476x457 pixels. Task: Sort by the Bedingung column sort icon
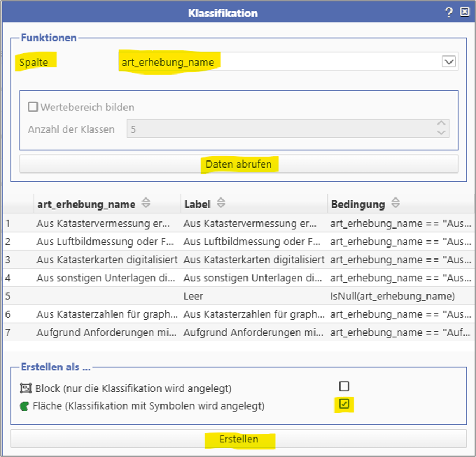pyautogui.click(x=395, y=203)
